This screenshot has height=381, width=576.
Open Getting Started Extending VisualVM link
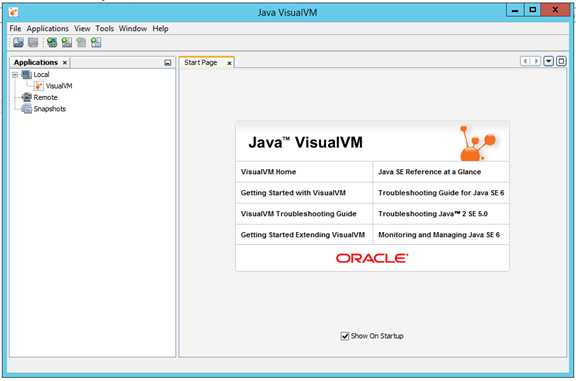pos(303,234)
